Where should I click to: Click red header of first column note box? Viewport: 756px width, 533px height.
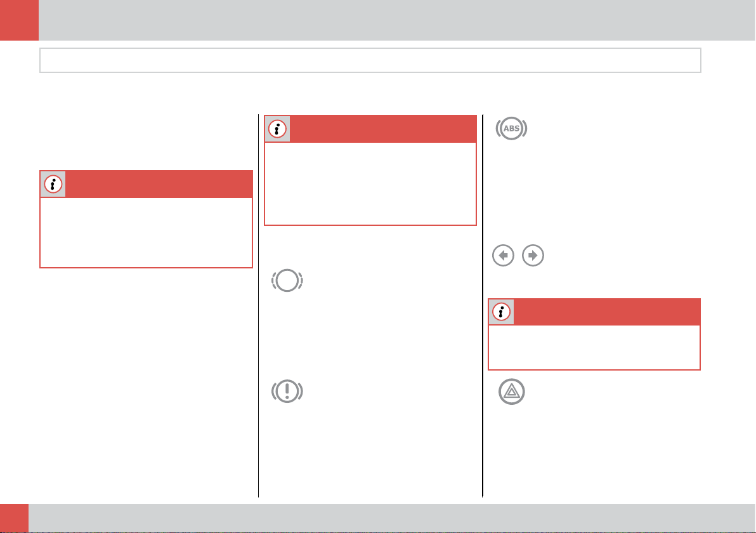pyautogui.click(x=159, y=184)
